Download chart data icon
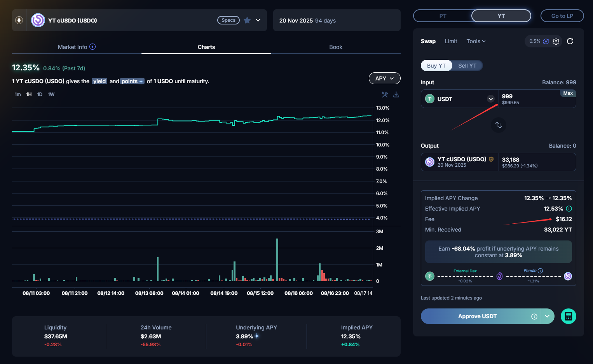The height and width of the screenshot is (364, 593). (x=396, y=94)
